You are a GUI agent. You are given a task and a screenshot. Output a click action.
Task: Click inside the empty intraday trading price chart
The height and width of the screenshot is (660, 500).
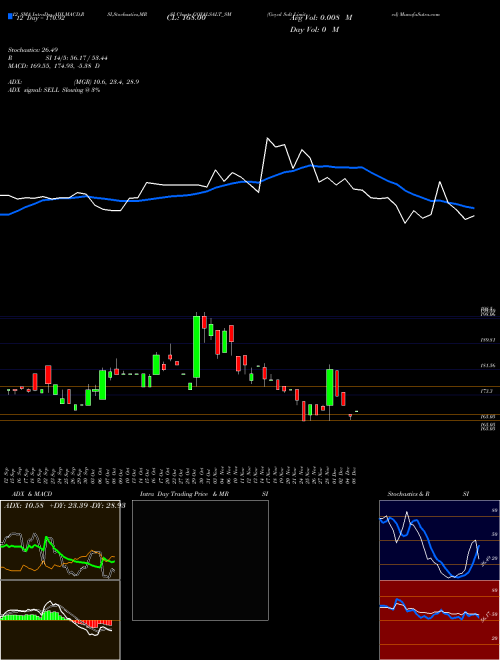(200, 560)
